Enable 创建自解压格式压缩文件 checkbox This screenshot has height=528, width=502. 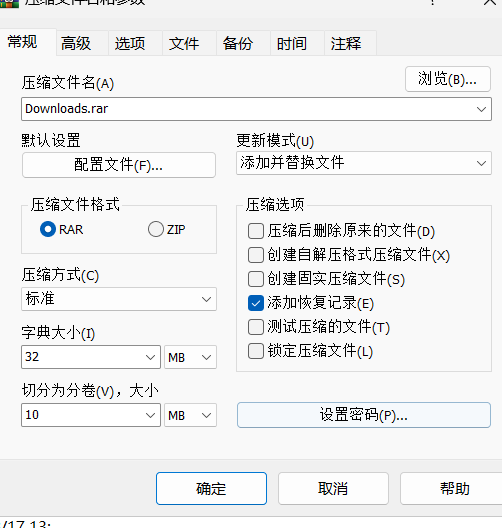256,255
